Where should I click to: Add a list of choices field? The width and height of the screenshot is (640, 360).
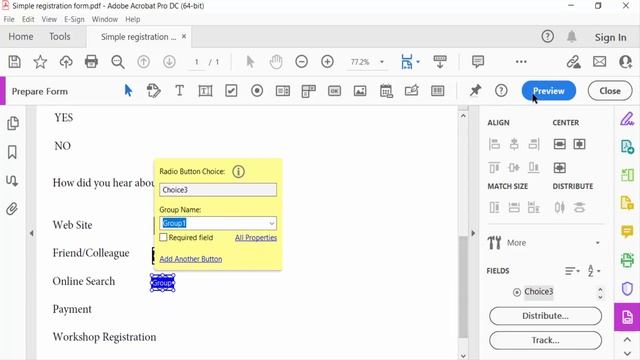tap(282, 91)
